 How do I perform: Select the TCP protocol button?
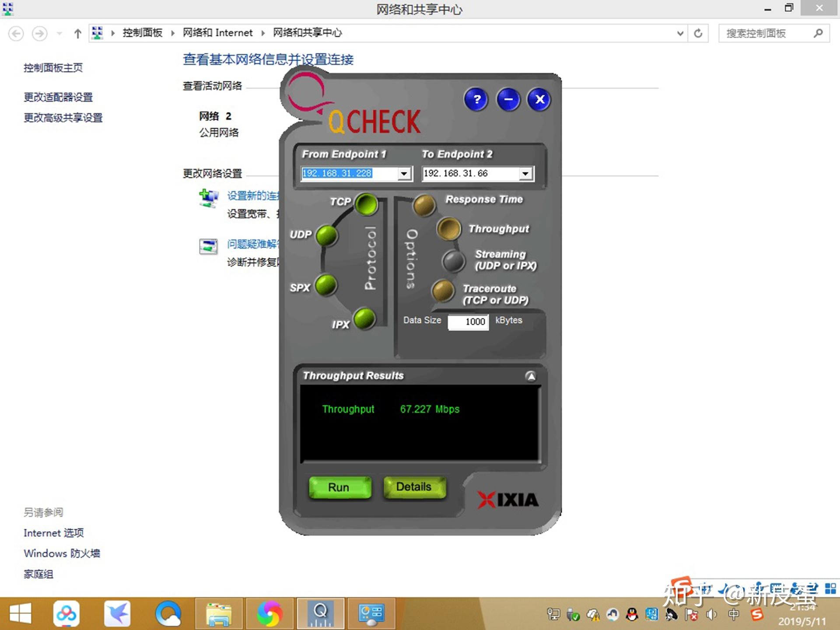[x=366, y=204]
